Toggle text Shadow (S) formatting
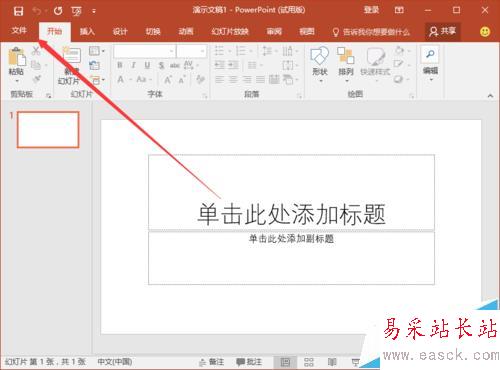The width and height of the screenshot is (500, 370). pyautogui.click(x=161, y=65)
